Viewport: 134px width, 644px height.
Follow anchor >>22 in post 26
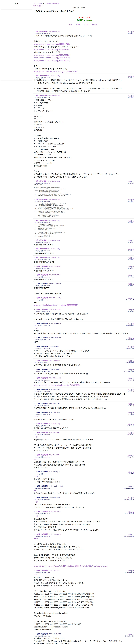(36, 459)
